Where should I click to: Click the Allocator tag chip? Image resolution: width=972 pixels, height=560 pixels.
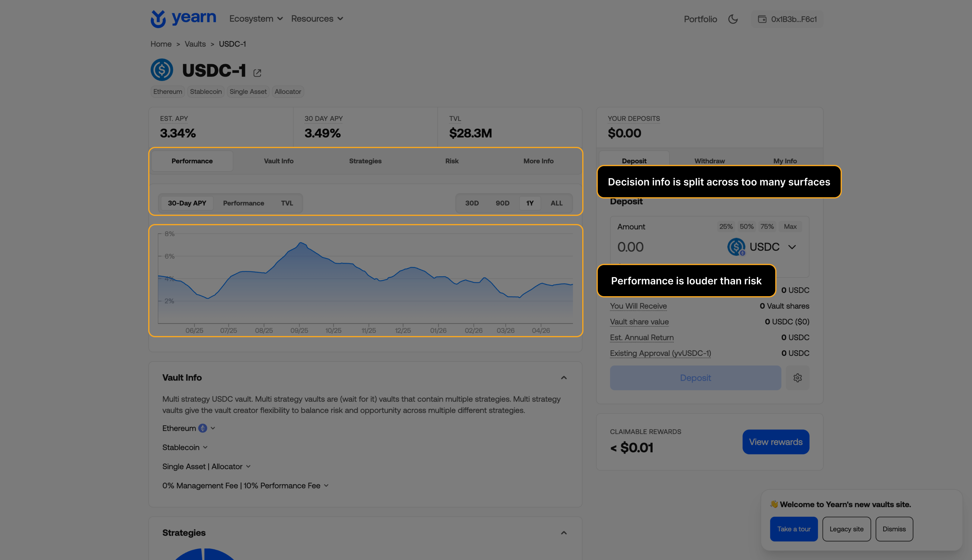pyautogui.click(x=288, y=91)
